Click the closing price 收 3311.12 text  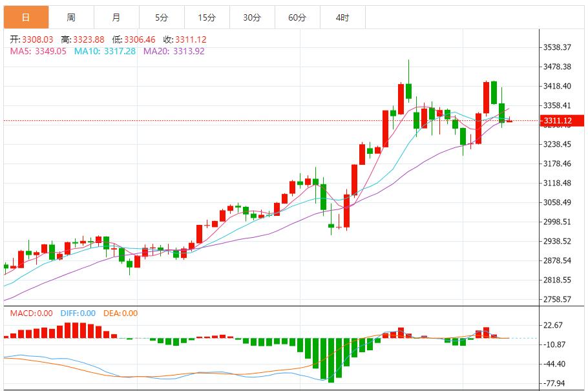pyautogui.click(x=184, y=39)
